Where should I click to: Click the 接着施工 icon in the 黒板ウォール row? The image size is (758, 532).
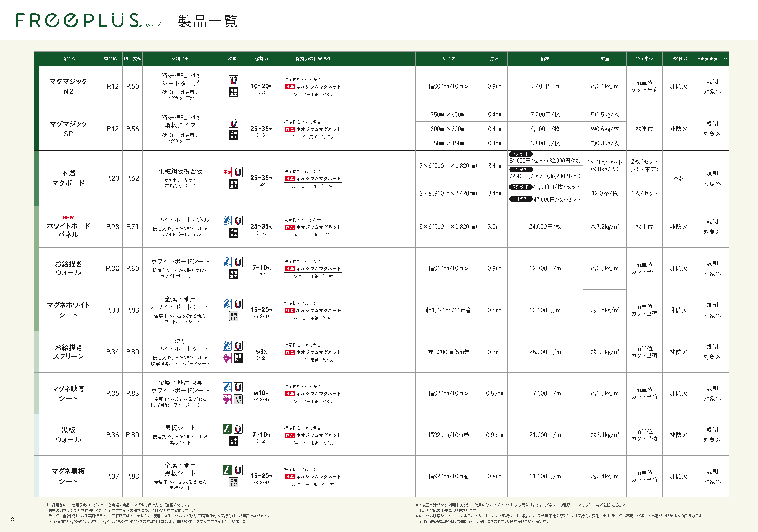233,441
